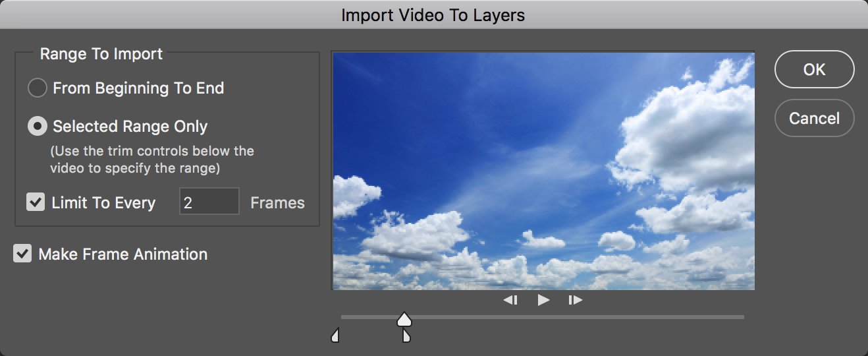Confirm import with the OK button
This screenshot has width=868, height=356.
click(815, 69)
